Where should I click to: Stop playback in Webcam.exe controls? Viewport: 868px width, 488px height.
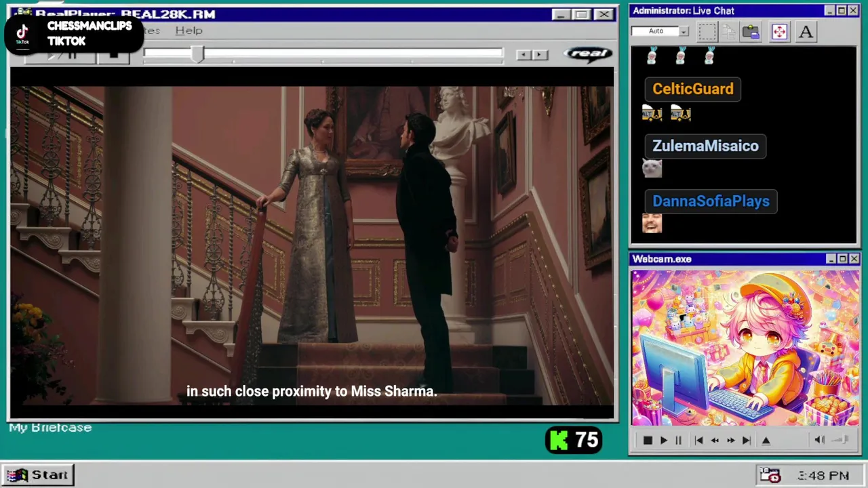[x=647, y=441]
